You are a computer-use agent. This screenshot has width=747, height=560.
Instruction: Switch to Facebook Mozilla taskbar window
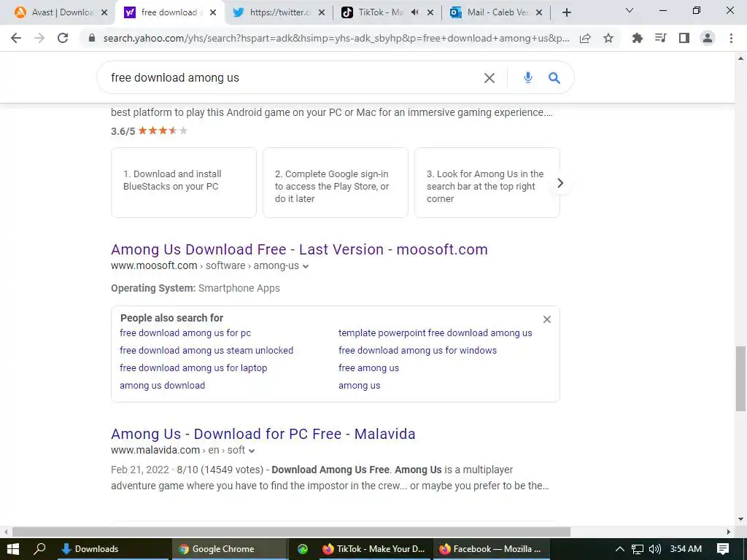(491, 549)
